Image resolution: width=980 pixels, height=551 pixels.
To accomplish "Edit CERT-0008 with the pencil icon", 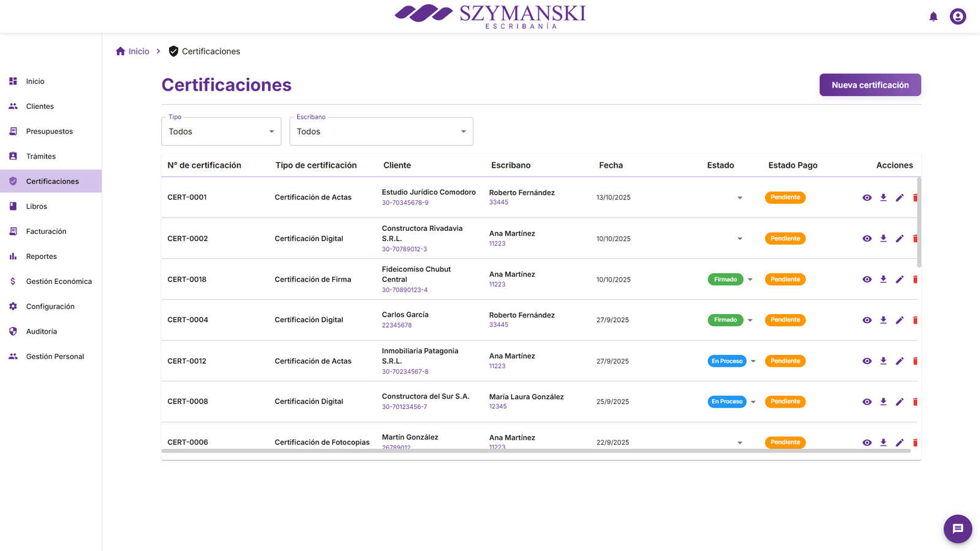I will (899, 402).
